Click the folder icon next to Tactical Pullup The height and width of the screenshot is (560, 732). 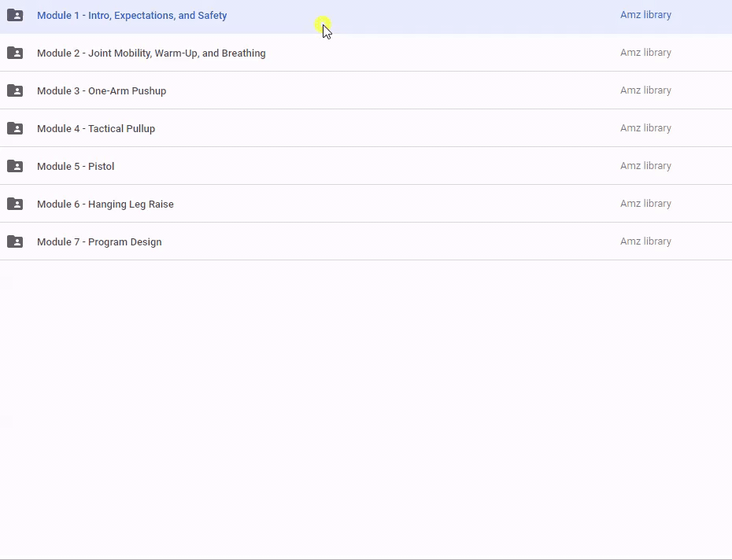(15, 128)
